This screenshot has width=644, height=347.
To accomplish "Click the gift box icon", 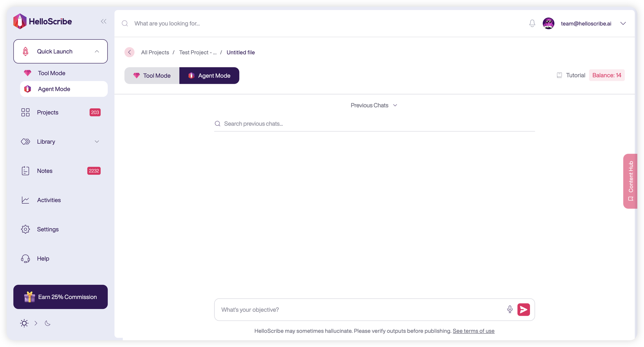I will (x=29, y=297).
